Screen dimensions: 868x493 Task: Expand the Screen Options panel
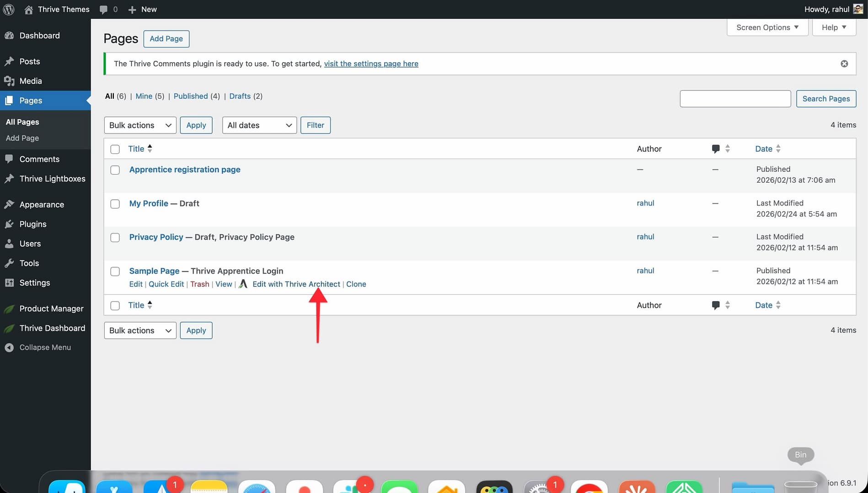[x=767, y=27]
